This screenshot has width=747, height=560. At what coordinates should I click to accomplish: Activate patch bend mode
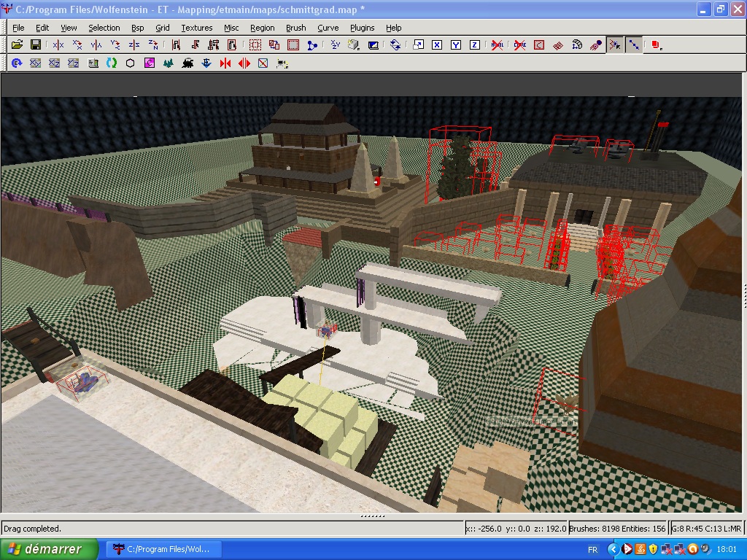click(577, 44)
